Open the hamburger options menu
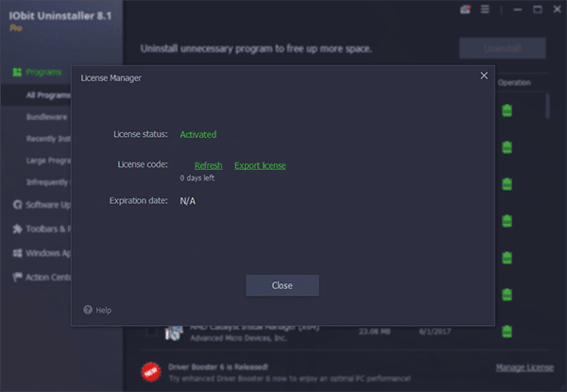This screenshot has width=567, height=392. pos(485,9)
